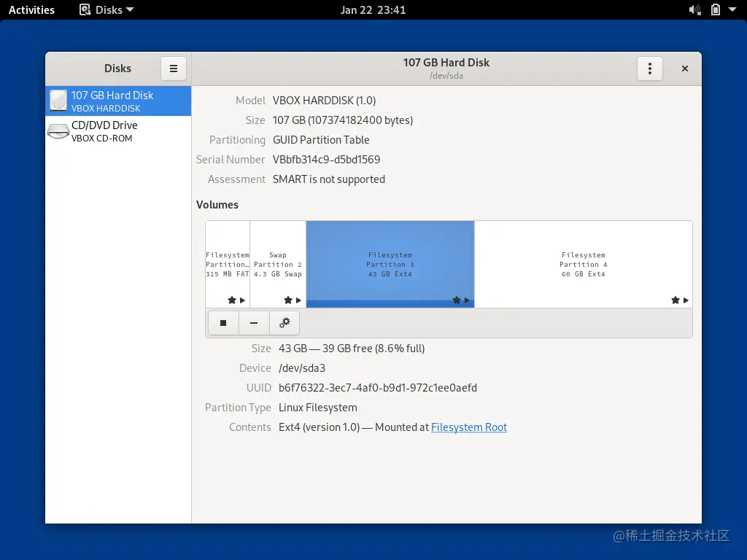Open additional partition options gear button

coord(285,323)
